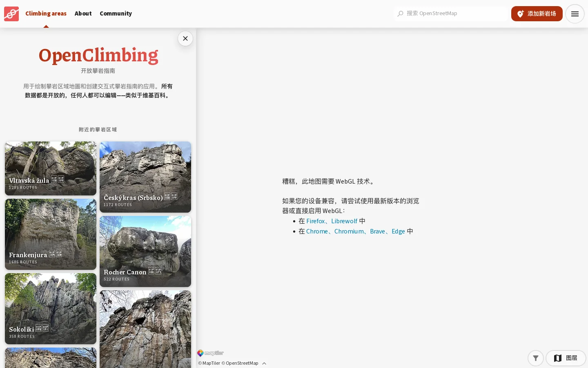Open the Frankenjura climbing area card
The height and width of the screenshot is (368, 588).
[51, 234]
